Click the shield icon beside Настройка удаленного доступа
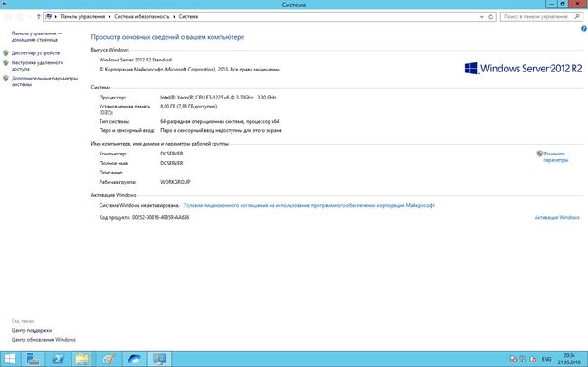 [x=5, y=63]
